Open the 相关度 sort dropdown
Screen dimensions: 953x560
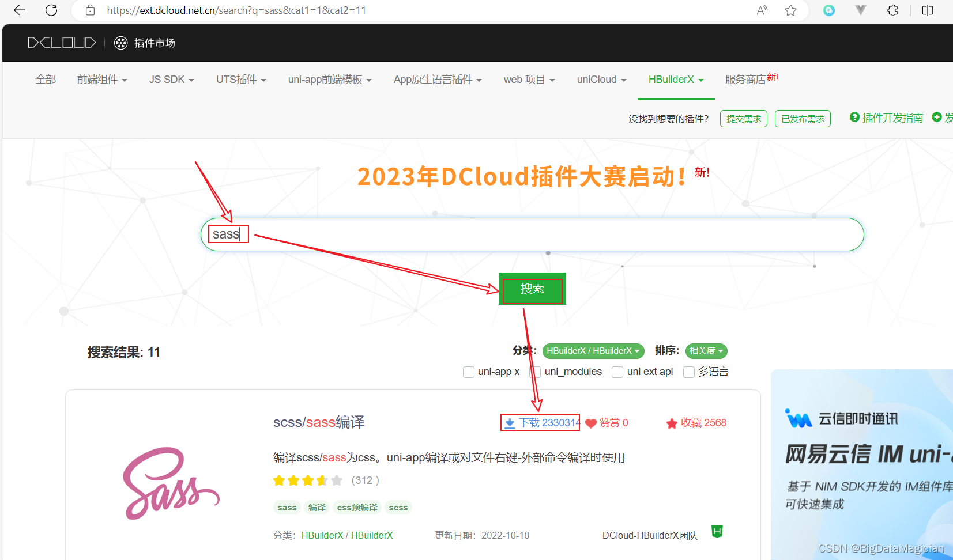pyautogui.click(x=706, y=351)
